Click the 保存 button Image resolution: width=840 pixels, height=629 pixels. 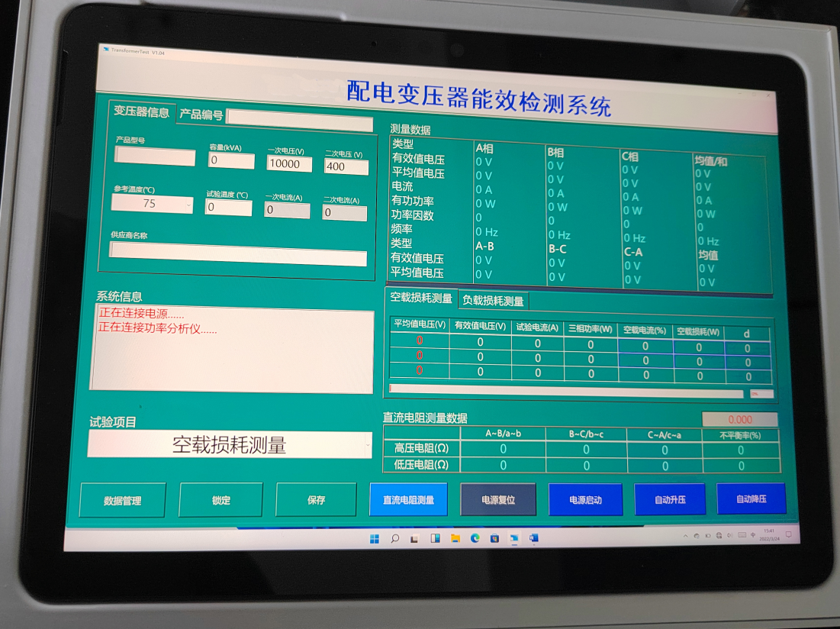click(x=316, y=501)
